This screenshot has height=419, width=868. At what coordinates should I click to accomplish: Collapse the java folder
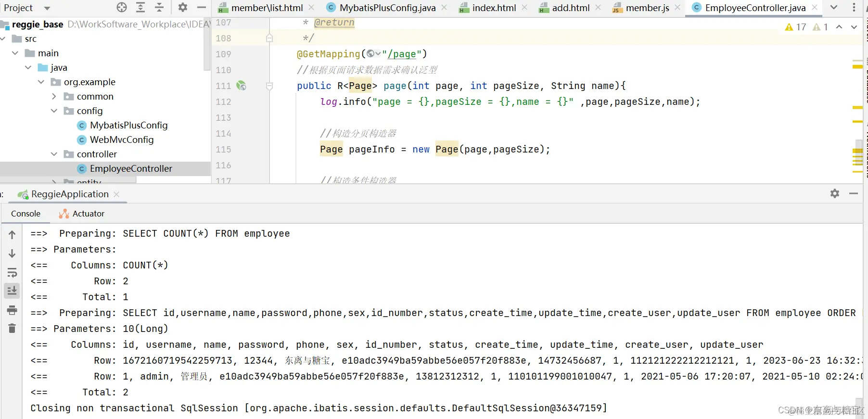28,67
